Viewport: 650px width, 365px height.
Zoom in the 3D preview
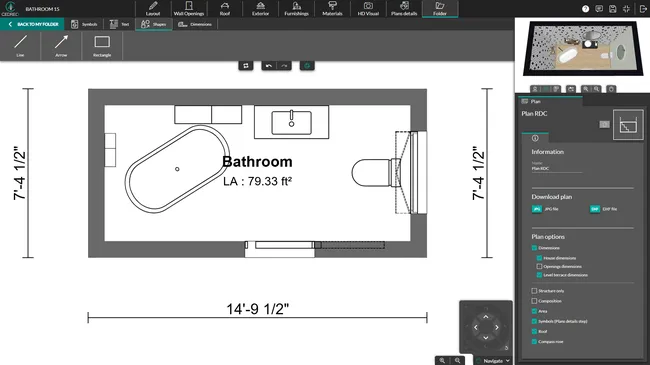coord(586,89)
